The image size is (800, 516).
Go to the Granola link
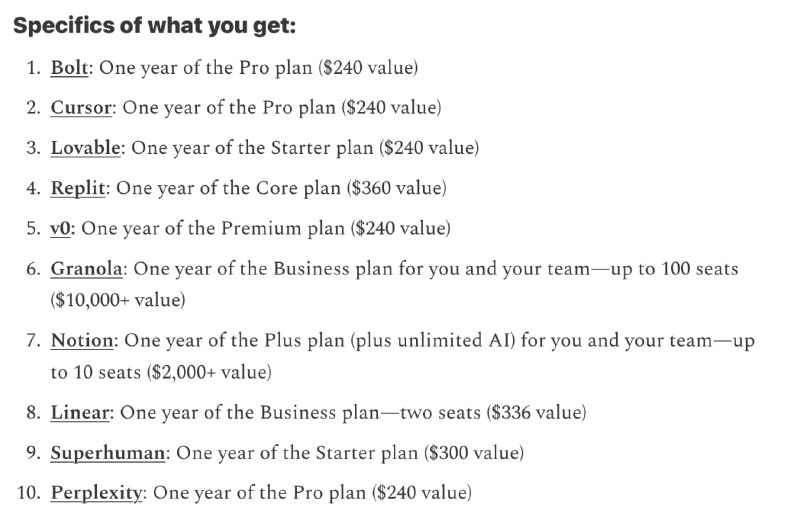click(86, 269)
